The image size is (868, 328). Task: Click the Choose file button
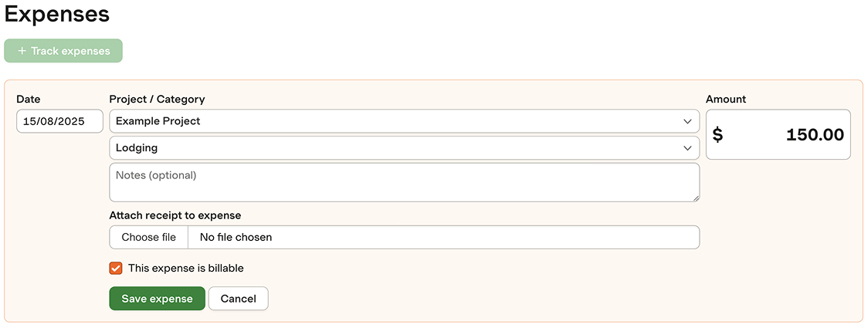point(149,237)
